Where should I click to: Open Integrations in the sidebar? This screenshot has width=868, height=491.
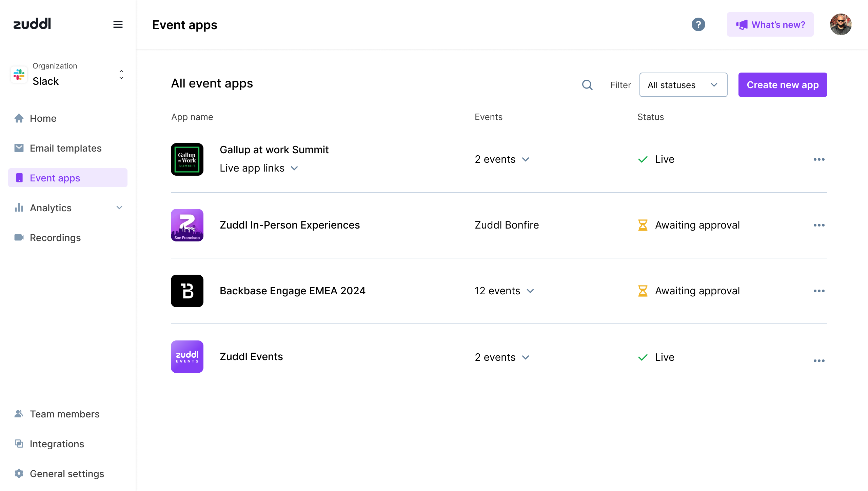(x=68, y=444)
